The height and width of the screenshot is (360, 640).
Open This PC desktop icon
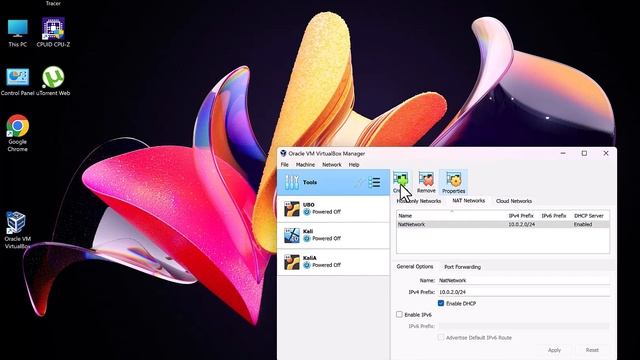[x=18, y=33]
